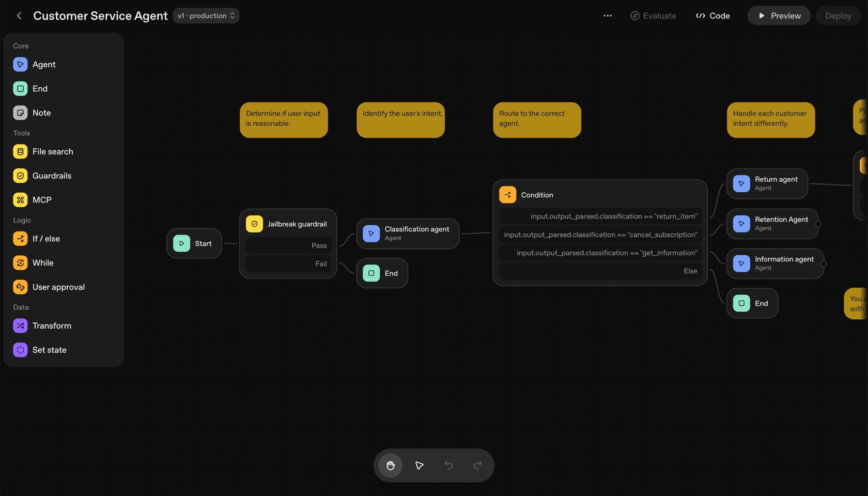The height and width of the screenshot is (496, 868).
Task: Click the Information agent node label
Action: (x=784, y=259)
